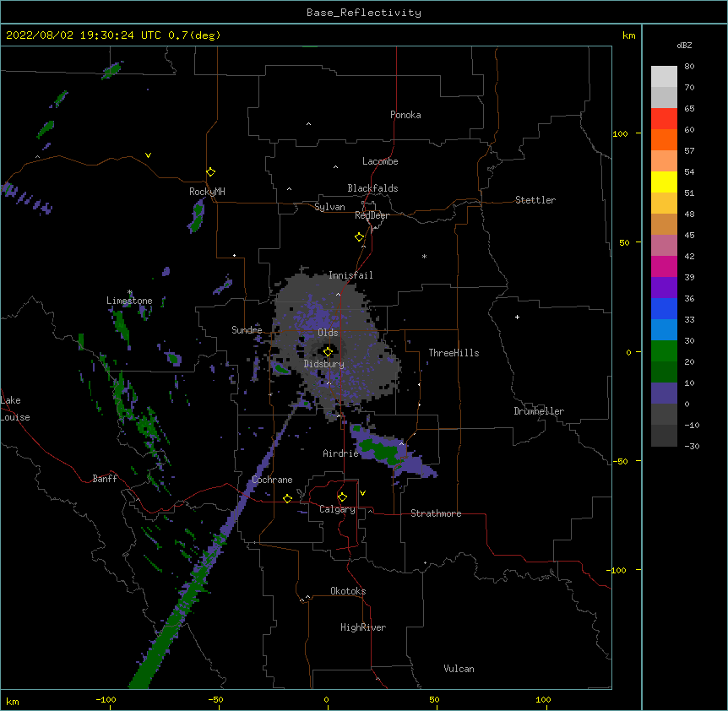The width and height of the screenshot is (728, 711).
Task: Select the white-gray top swatch near 80 dBZ
Action: [x=664, y=77]
